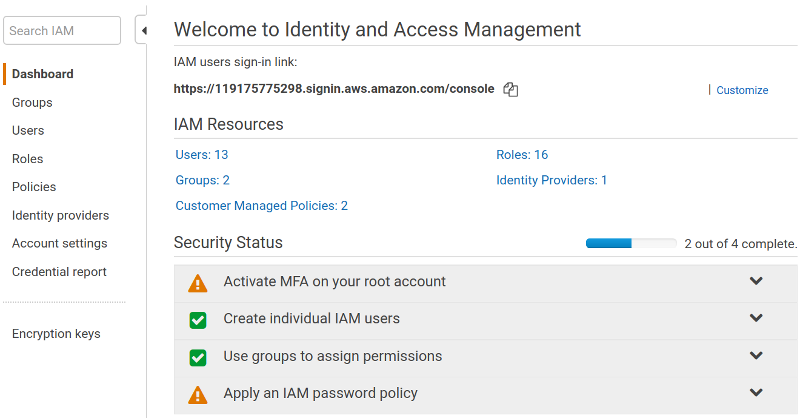The height and width of the screenshot is (418, 800).
Task: Focus the Search IAM field
Action: (x=62, y=31)
